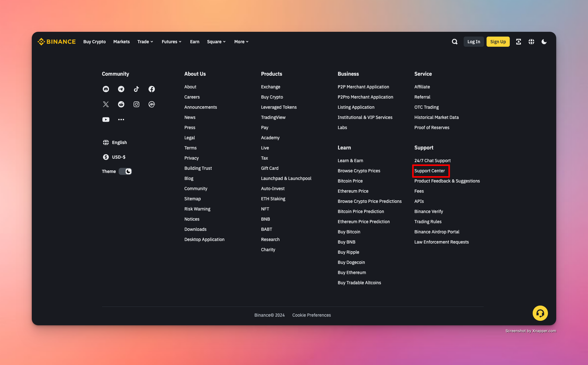Open Binance TikTok page icon
Image resolution: width=588 pixels, height=365 pixels.
(x=136, y=89)
